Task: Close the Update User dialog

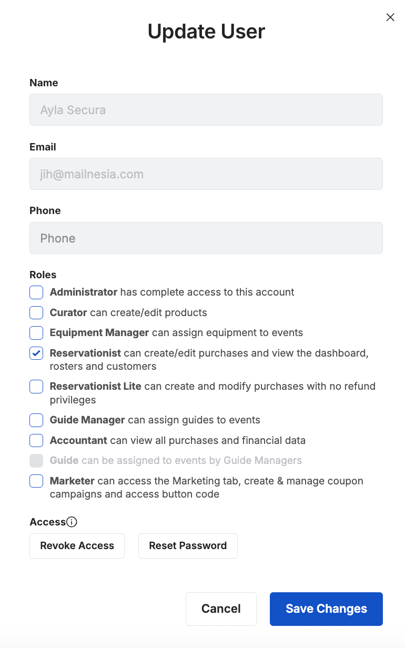Action: pos(390,17)
